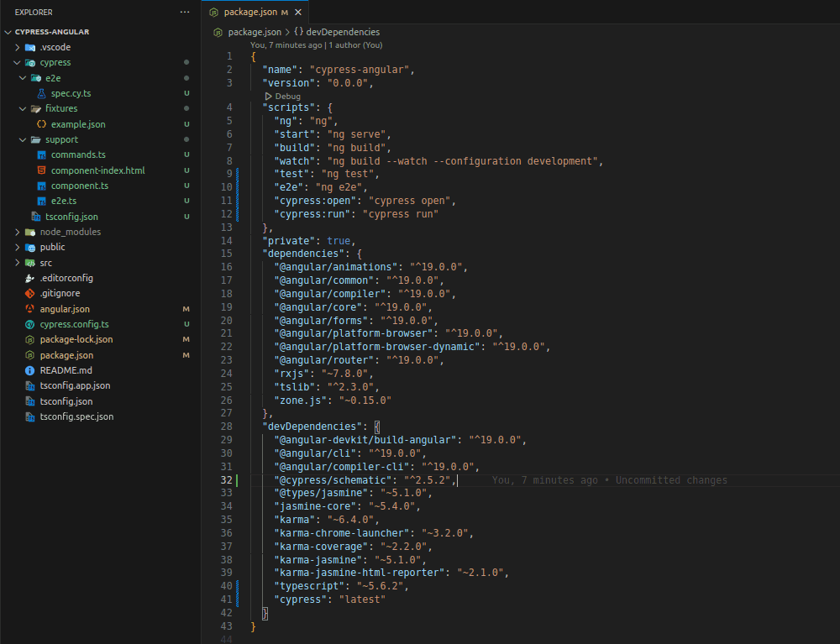The height and width of the screenshot is (644, 840).
Task: Click the cypress folder icon
Action: [30, 63]
